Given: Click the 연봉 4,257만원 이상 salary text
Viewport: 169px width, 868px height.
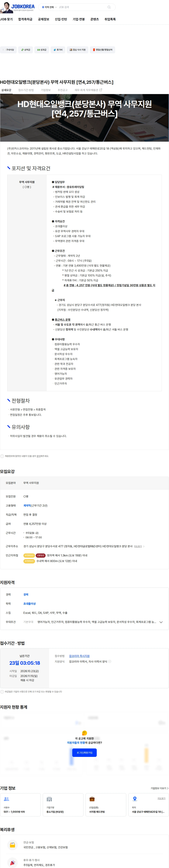Looking at the screenshot, I should click(35, 524).
